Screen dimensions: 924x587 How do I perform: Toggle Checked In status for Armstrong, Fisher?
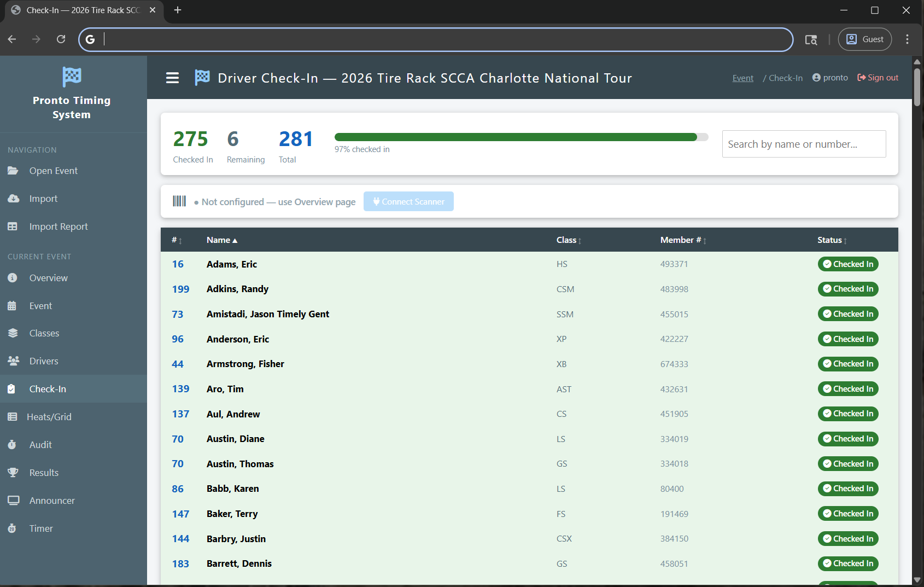[847, 364]
